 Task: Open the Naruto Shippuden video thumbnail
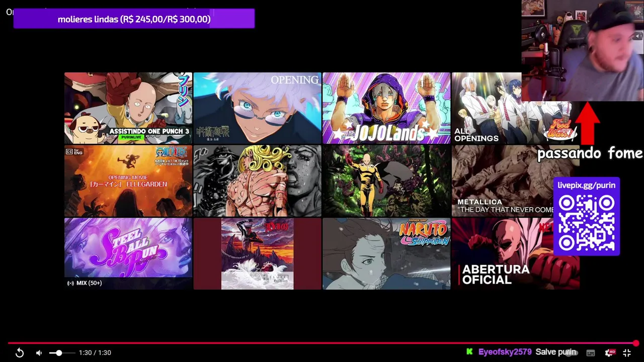(386, 254)
